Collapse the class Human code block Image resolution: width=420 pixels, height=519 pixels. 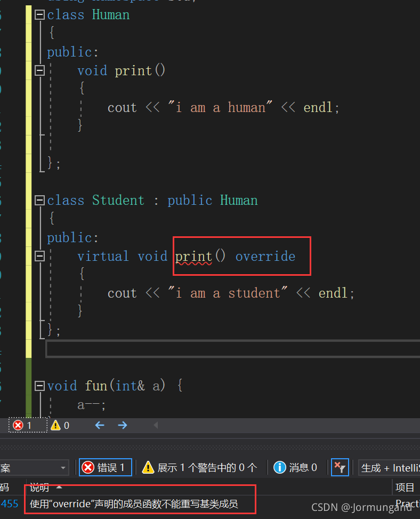coord(39,15)
